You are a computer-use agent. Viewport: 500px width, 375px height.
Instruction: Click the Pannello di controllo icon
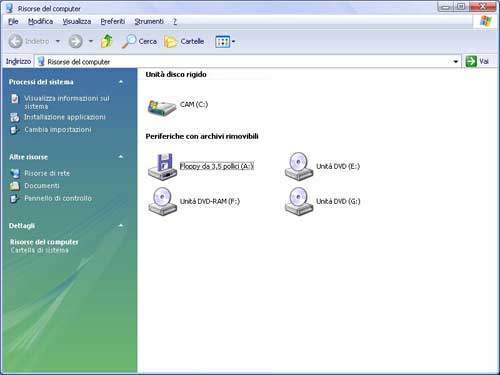[x=14, y=199]
